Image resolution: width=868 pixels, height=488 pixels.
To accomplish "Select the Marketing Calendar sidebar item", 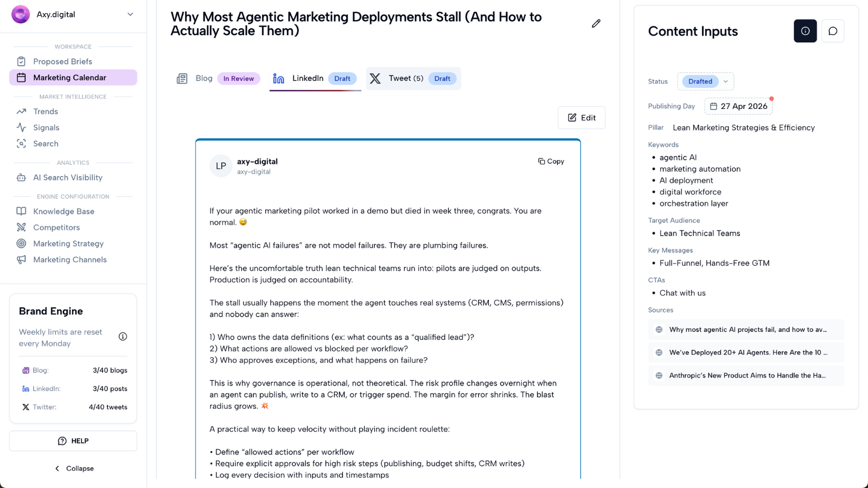I will click(73, 78).
